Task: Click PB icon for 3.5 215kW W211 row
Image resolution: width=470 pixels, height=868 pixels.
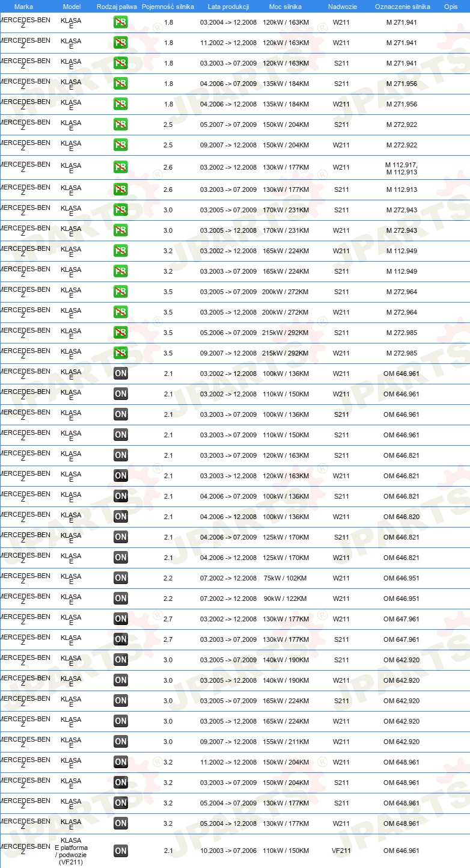Action: tap(121, 354)
